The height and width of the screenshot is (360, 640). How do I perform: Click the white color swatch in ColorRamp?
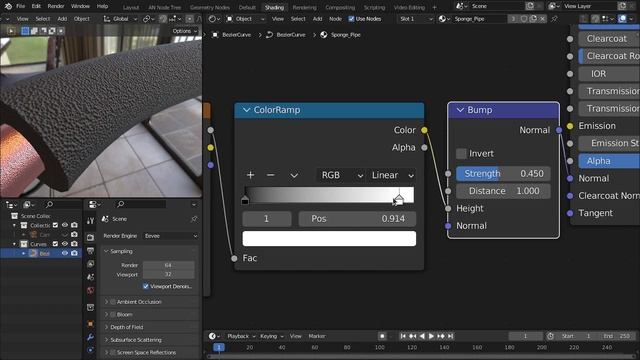tap(329, 238)
